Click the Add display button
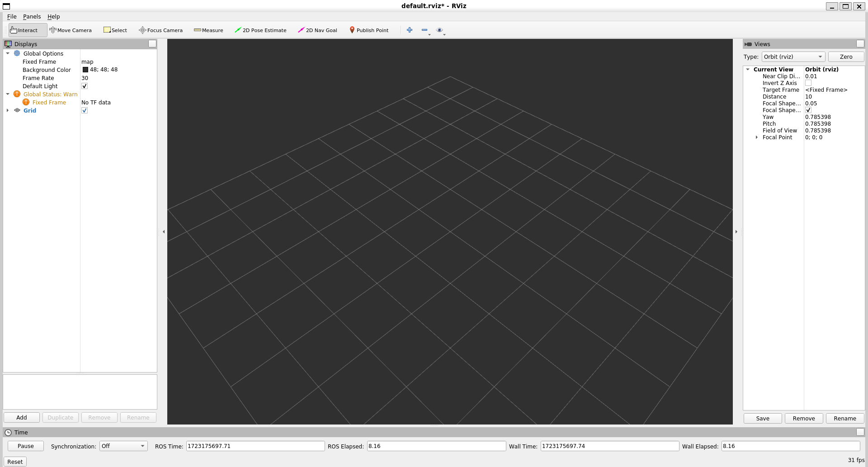 point(22,418)
